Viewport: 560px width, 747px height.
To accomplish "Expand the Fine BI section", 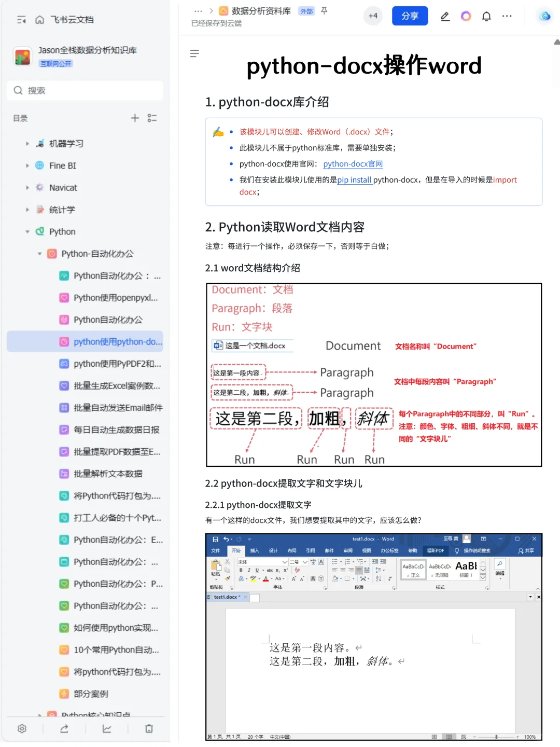I will pyautogui.click(x=27, y=165).
